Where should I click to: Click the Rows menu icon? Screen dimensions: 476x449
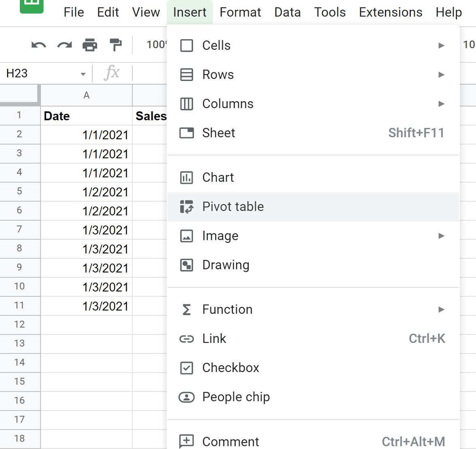tap(186, 74)
